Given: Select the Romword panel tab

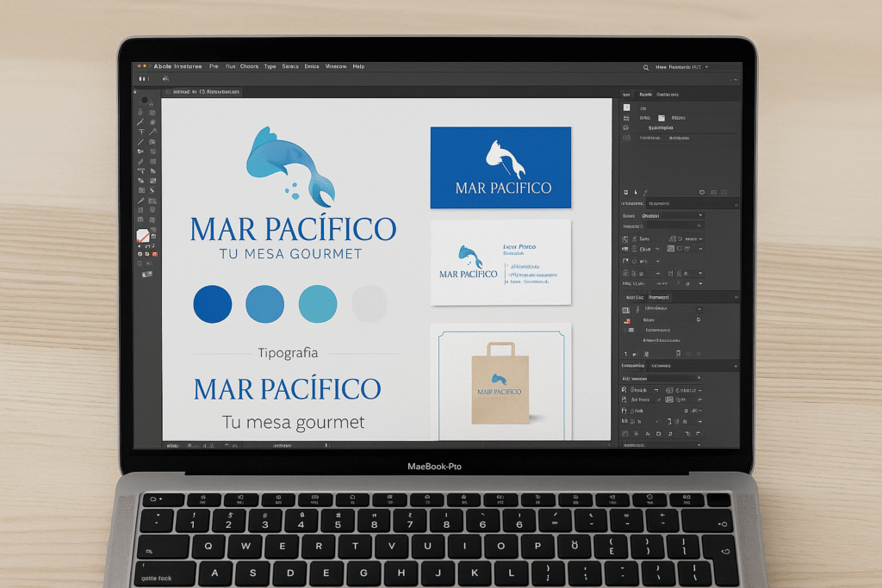Looking at the screenshot, I should 657,297.
